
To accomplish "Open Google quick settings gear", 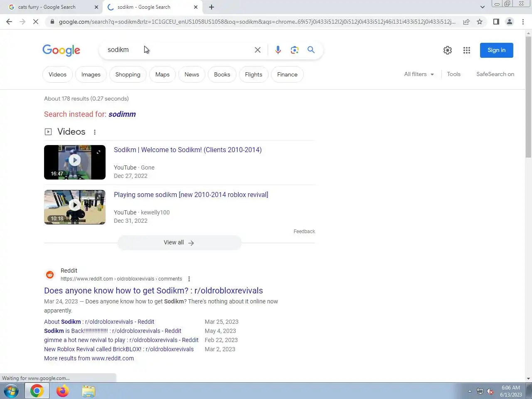I will click(x=448, y=50).
